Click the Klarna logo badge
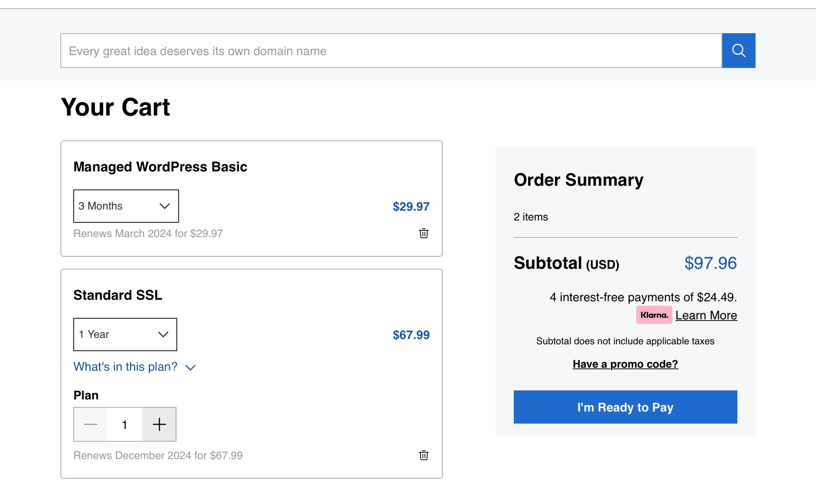This screenshot has width=816, height=504. (x=654, y=315)
